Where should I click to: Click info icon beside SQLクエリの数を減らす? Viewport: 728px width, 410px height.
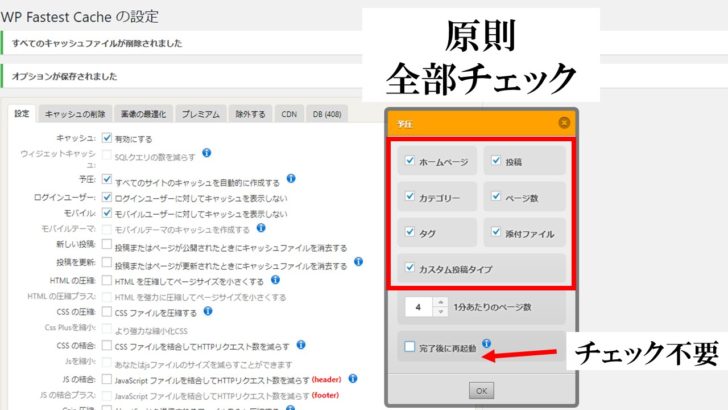tap(207, 153)
